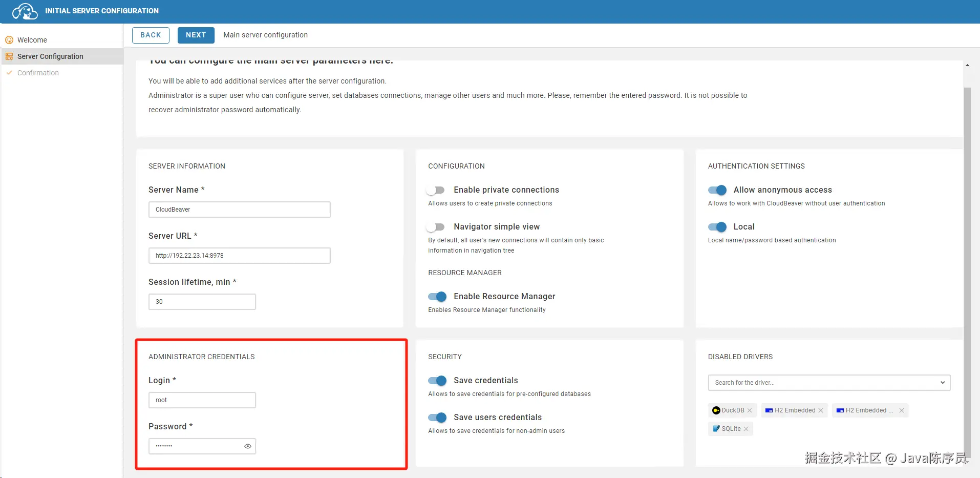This screenshot has width=980, height=478.
Task: Open the Welcome step in the sidebar
Action: pyautogui.click(x=32, y=40)
